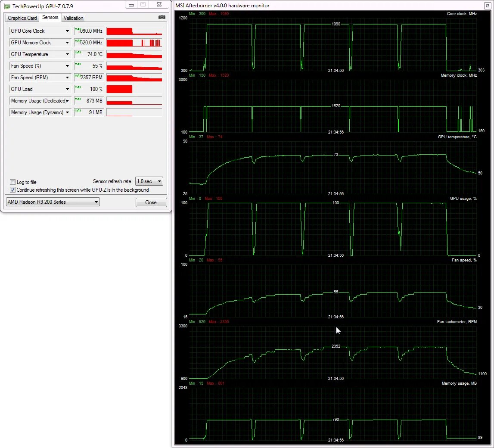Switch to the Graphics Card tab
Viewport: 494px width, 448px height.
tap(22, 18)
